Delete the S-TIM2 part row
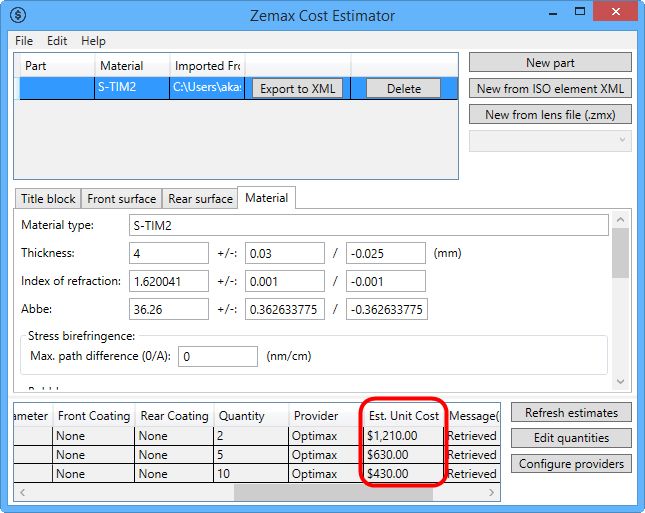 coord(403,88)
